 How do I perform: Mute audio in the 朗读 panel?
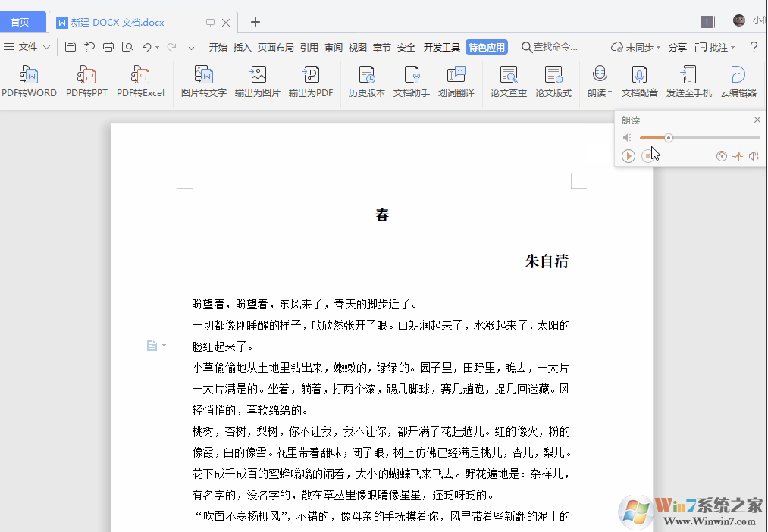coord(627,137)
